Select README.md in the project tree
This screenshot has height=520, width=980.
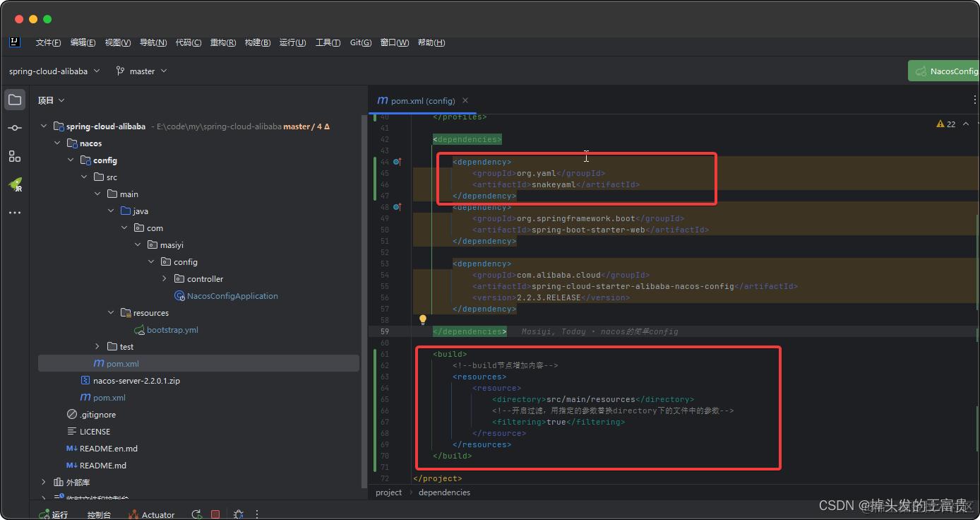(103, 466)
